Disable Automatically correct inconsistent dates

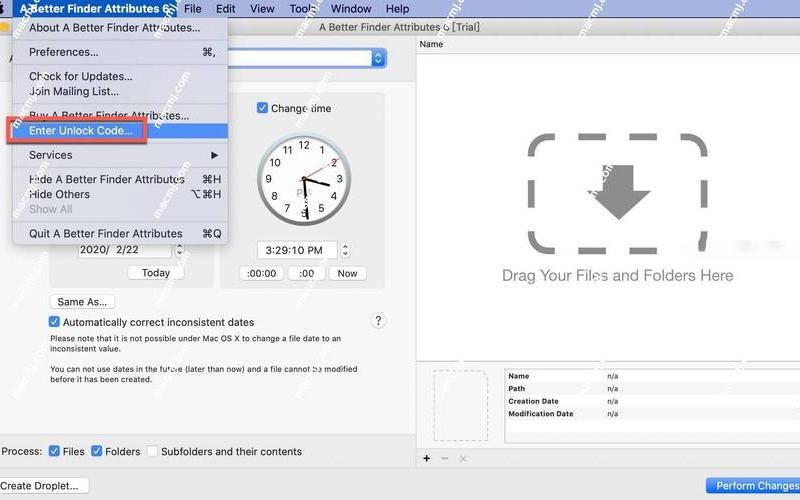point(55,322)
